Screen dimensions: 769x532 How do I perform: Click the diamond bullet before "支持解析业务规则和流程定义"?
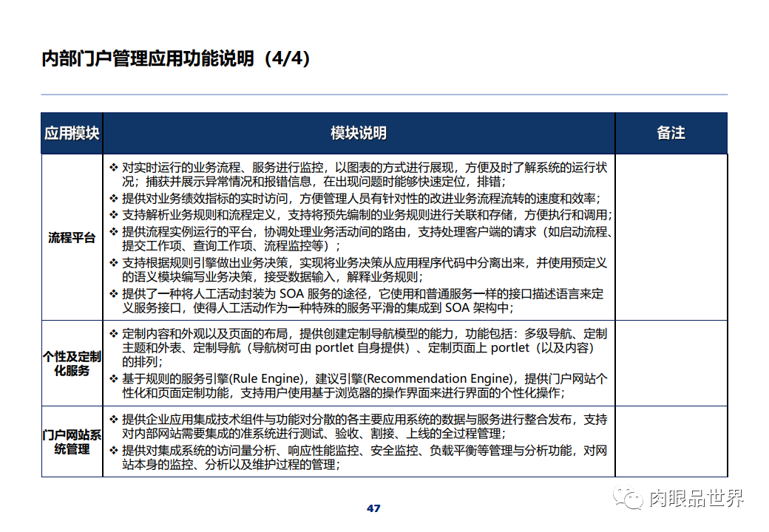112,214
